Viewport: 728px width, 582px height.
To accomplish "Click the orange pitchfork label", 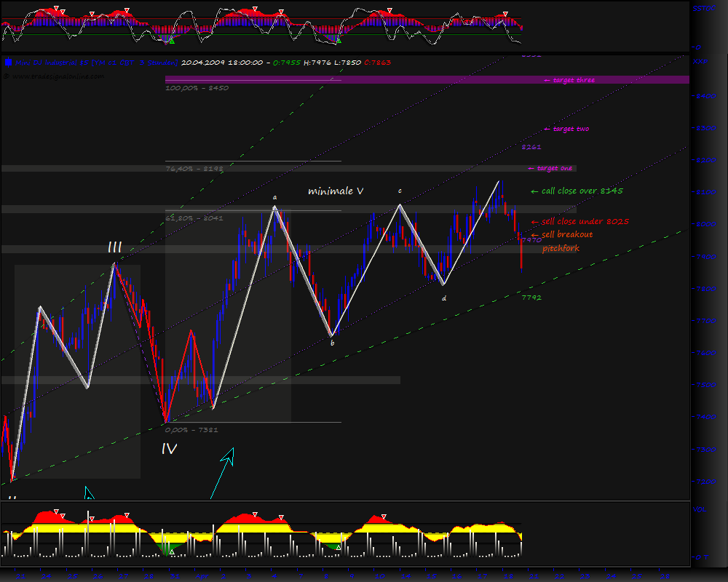I will tap(561, 248).
